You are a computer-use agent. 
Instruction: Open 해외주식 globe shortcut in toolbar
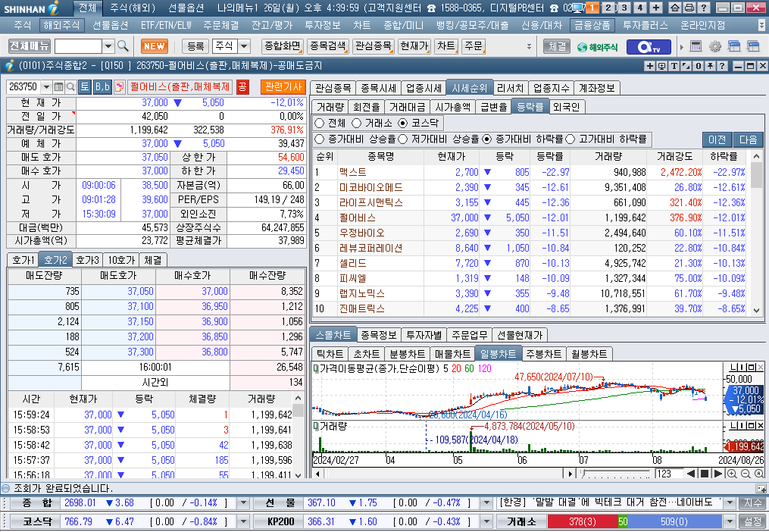(x=597, y=47)
